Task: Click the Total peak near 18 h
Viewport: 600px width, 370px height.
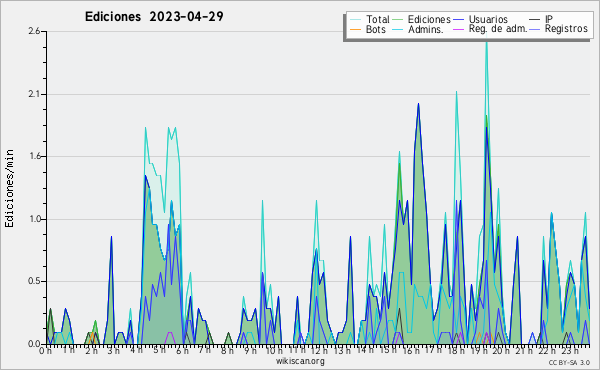Action: pyautogui.click(x=456, y=92)
